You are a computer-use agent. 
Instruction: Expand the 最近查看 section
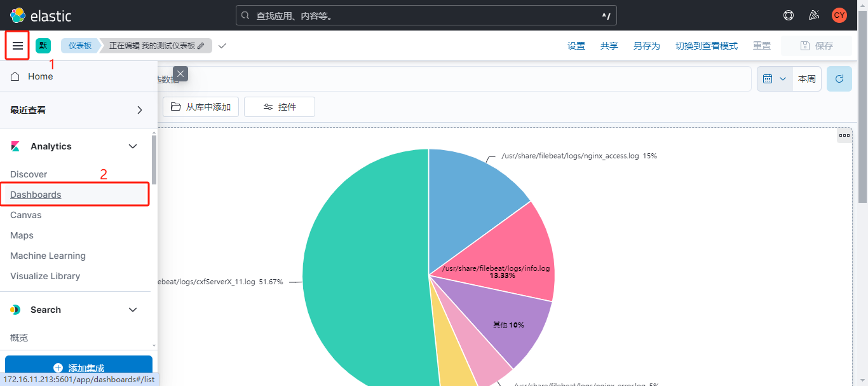click(x=140, y=110)
